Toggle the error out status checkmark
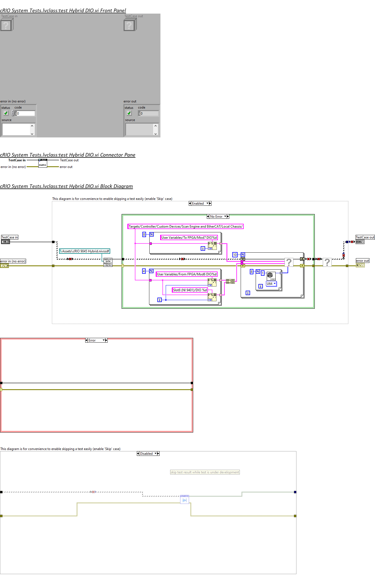Screen dimensions: 375x588 [x=129, y=113]
